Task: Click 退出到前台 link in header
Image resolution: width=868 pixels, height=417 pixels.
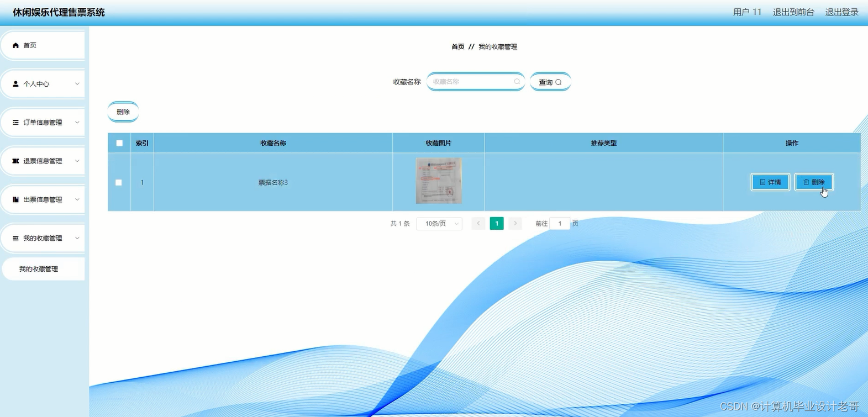Action: pyautogui.click(x=793, y=12)
